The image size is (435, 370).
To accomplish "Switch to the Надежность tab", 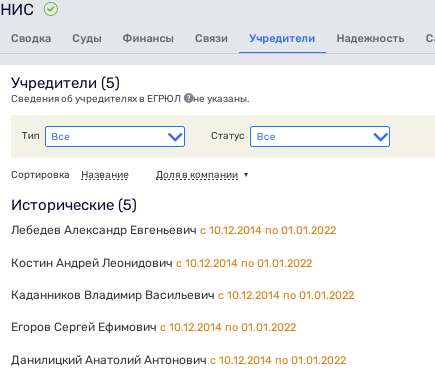I will 370,38.
